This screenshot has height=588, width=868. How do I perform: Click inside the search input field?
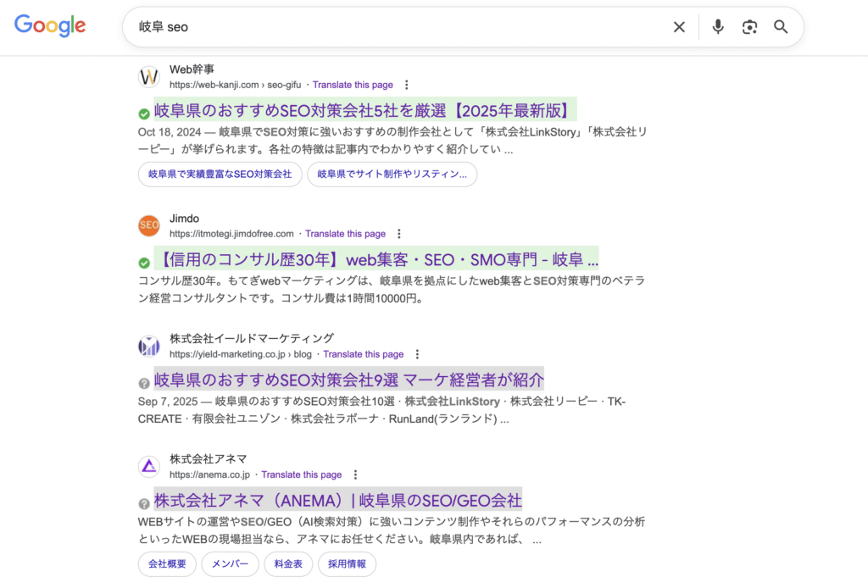tap(339, 26)
